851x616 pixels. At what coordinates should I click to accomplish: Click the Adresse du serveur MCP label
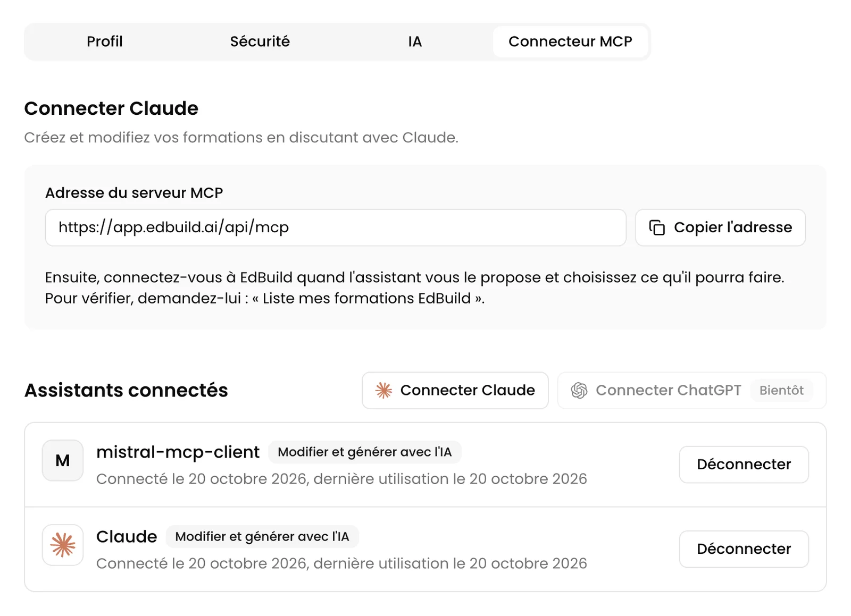click(x=134, y=193)
